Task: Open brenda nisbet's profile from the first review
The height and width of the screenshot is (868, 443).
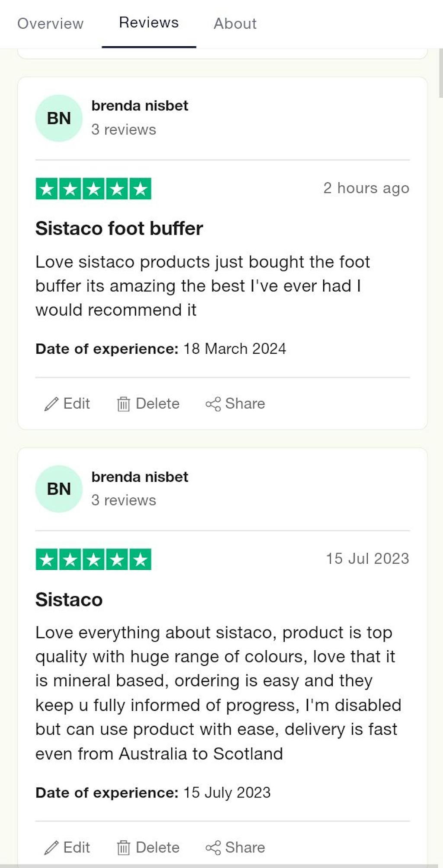Action: point(140,106)
